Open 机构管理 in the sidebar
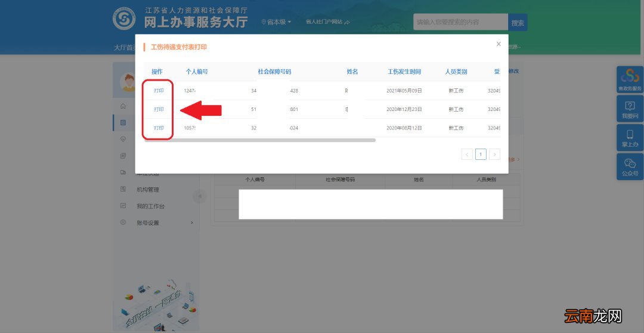The image size is (644, 333). coord(148,190)
